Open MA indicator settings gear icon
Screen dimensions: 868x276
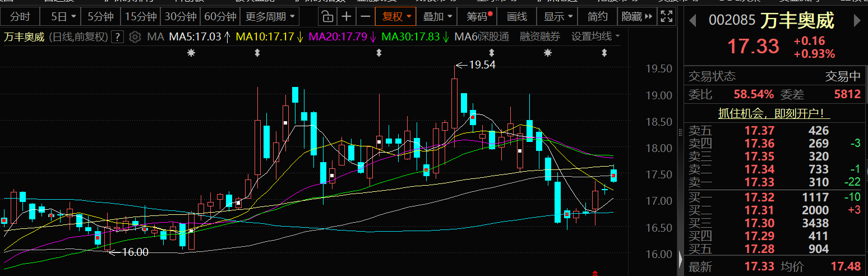(x=135, y=38)
